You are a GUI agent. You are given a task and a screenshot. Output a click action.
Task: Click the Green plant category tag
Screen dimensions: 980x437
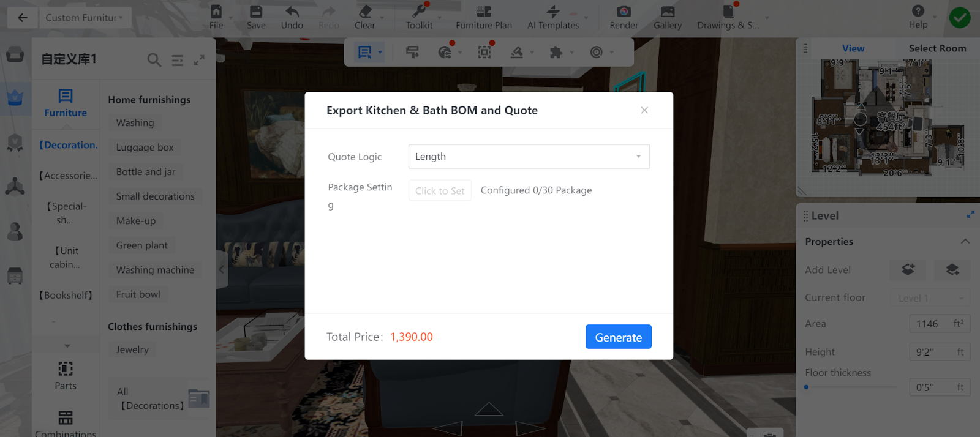point(142,245)
